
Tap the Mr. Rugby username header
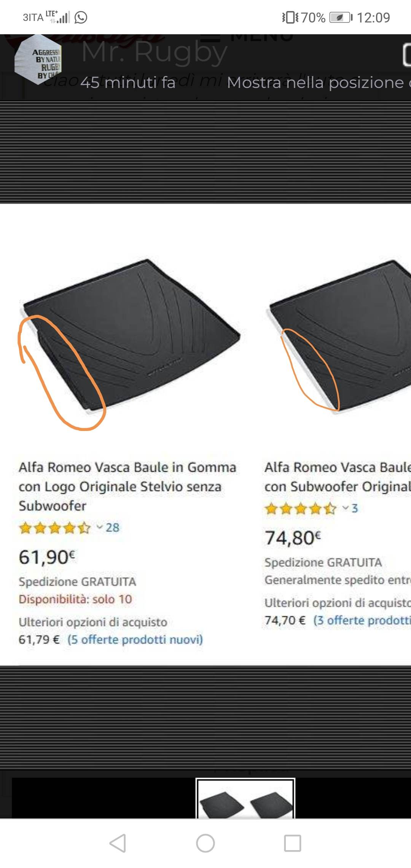[154, 52]
